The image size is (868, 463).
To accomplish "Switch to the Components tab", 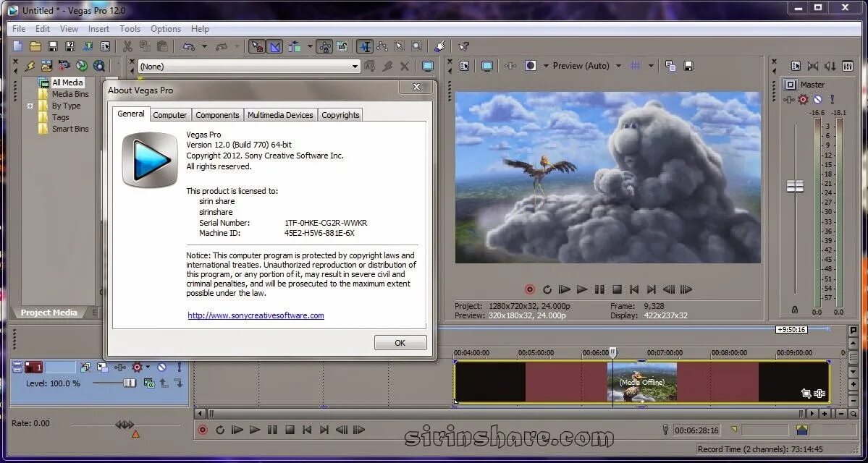I will (218, 115).
